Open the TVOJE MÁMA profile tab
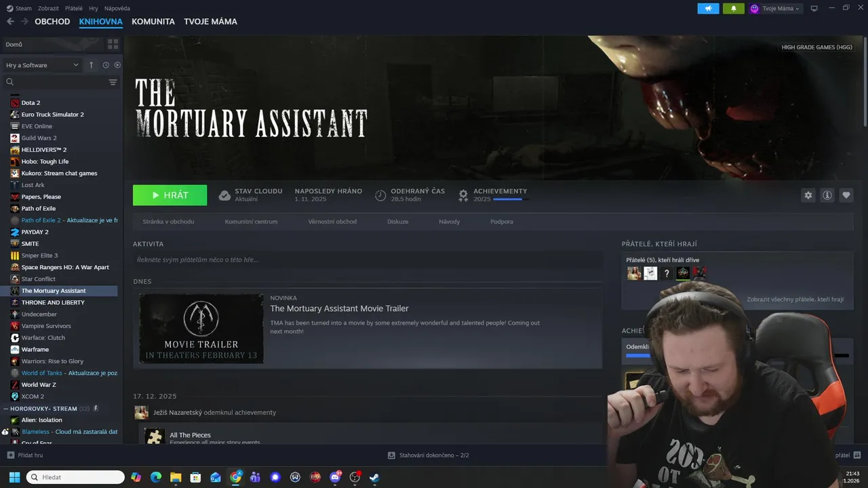The height and width of the screenshot is (488, 868). (210, 22)
